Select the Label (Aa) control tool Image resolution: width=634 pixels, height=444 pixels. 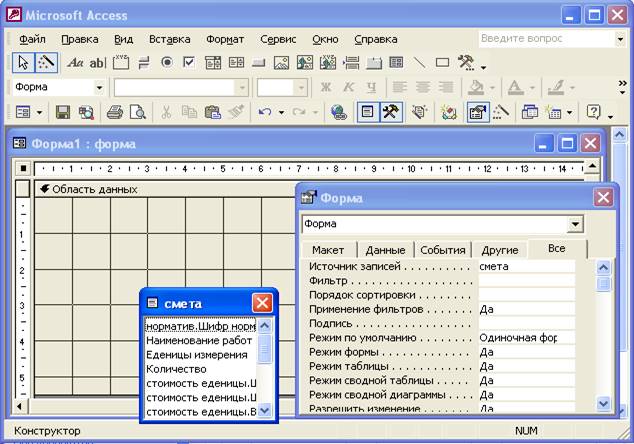[75, 62]
